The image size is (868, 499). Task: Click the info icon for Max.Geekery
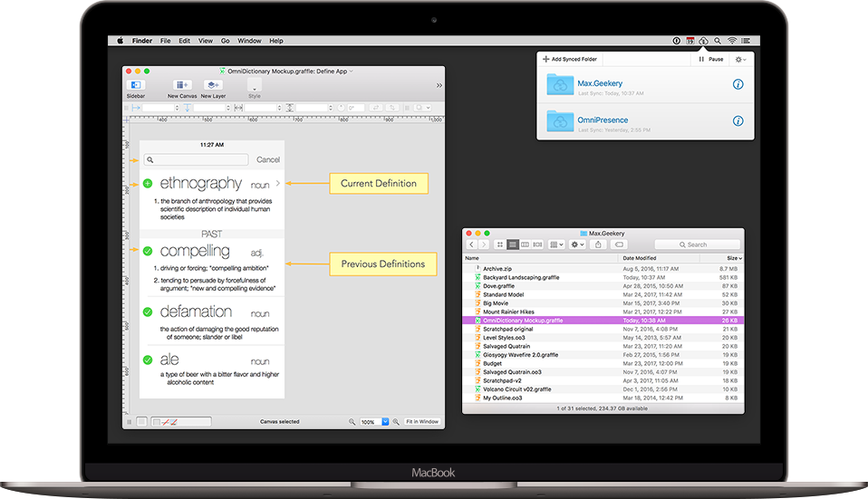738,84
